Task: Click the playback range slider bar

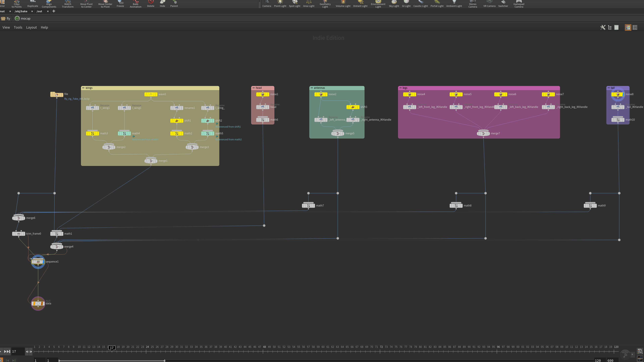Action: pyautogui.click(x=112, y=360)
